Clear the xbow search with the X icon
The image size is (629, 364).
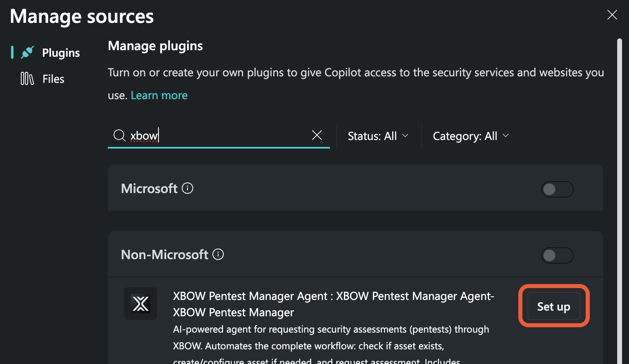317,135
